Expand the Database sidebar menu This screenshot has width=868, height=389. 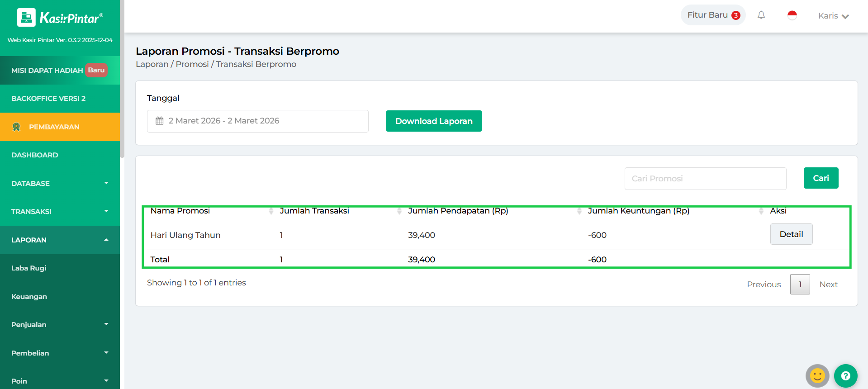pos(60,183)
